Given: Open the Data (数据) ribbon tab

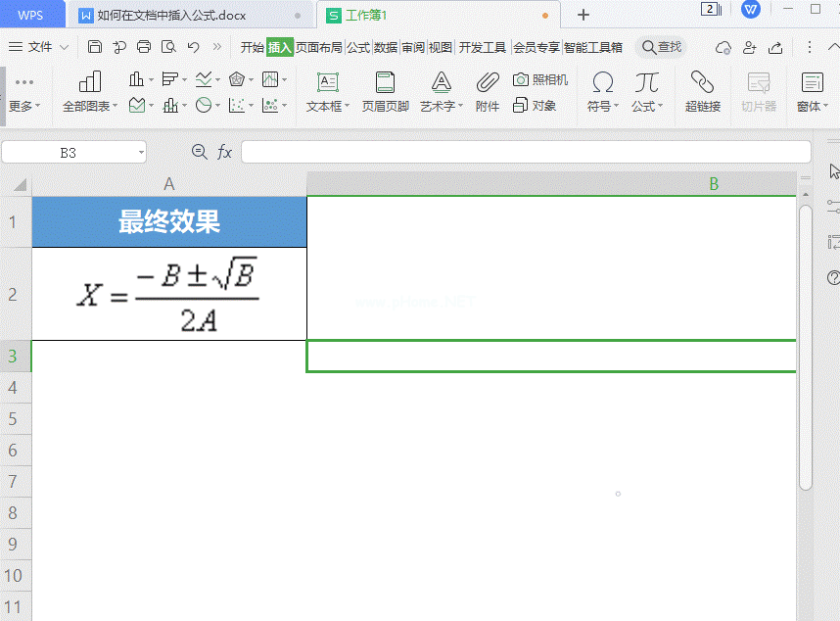Looking at the screenshot, I should pyautogui.click(x=386, y=47).
